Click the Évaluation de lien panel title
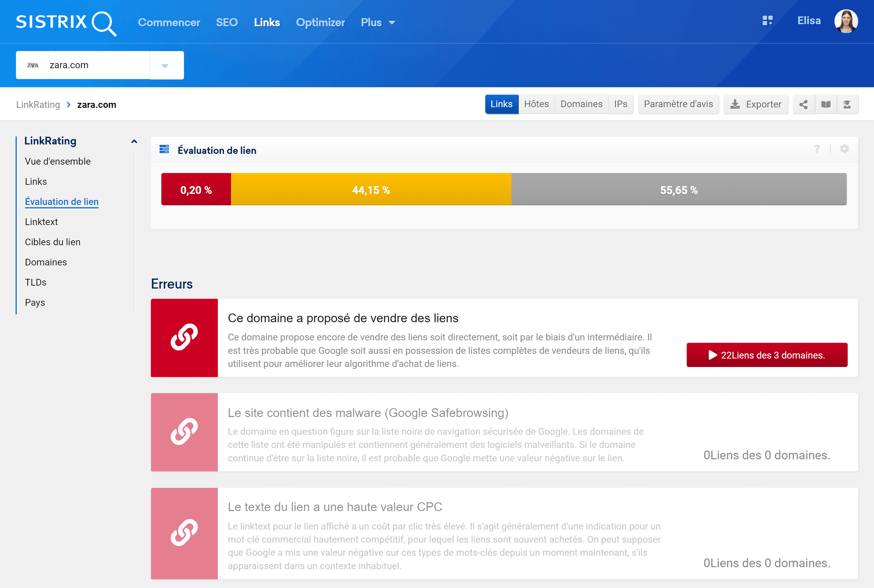The height and width of the screenshot is (588, 874). pos(217,151)
